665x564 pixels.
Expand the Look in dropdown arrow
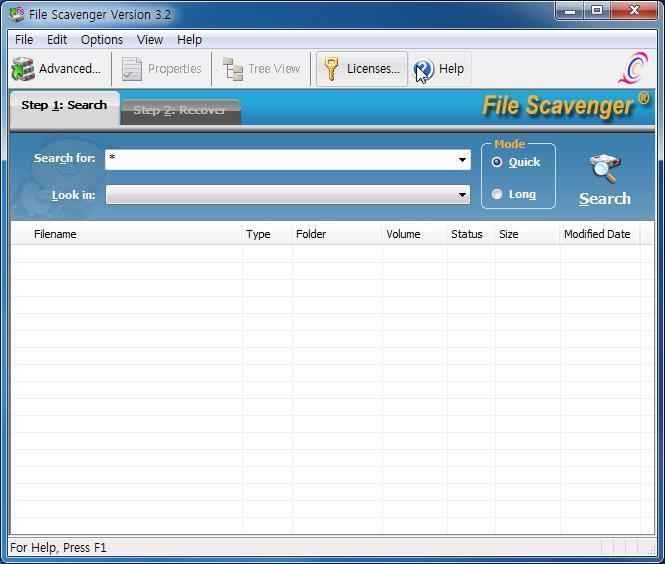point(462,195)
